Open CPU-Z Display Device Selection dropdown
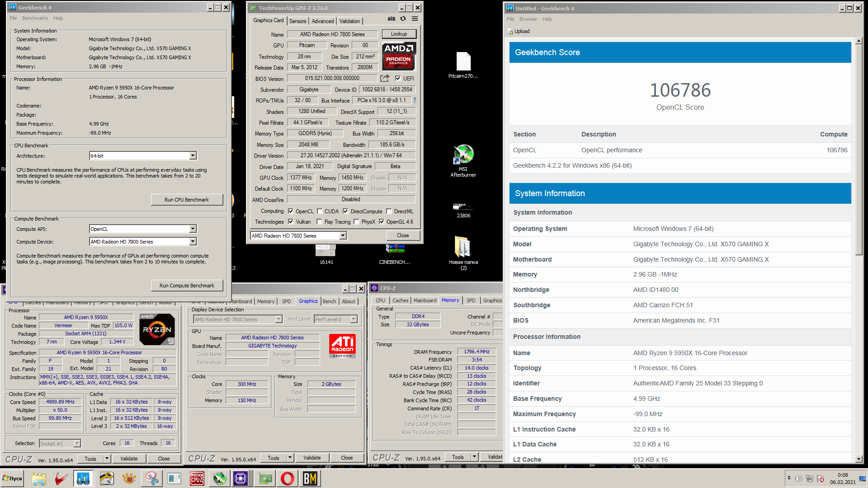The width and height of the screenshot is (868, 488). [278, 319]
